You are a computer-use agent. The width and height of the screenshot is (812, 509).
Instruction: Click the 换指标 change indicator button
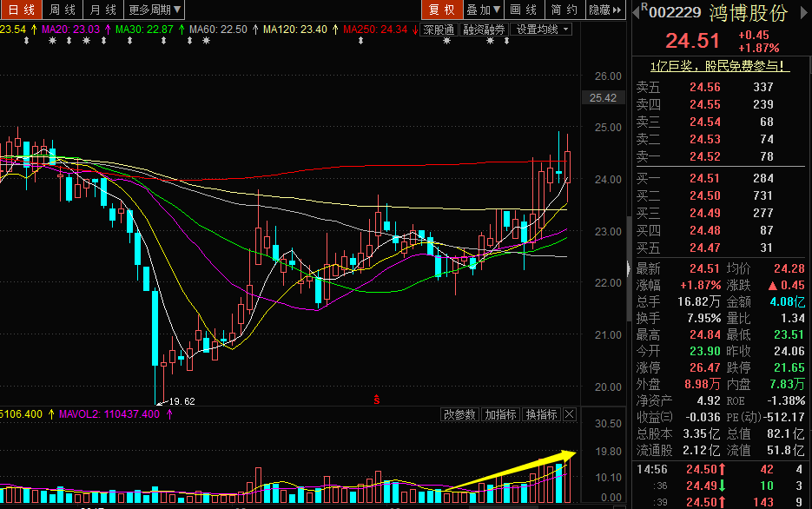click(x=541, y=414)
